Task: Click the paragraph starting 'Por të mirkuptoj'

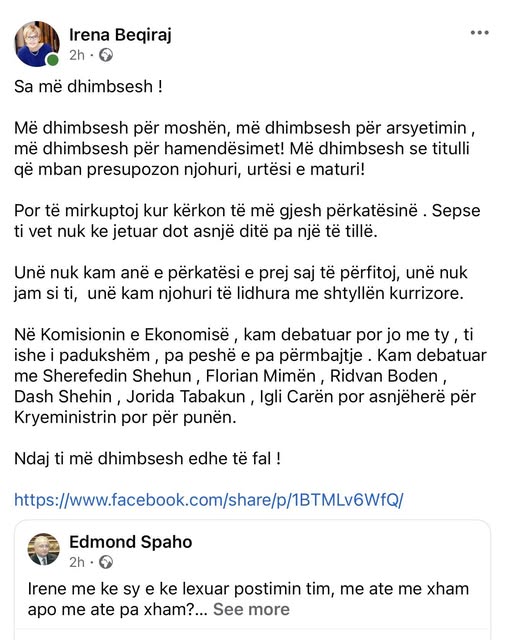Action: (247, 221)
